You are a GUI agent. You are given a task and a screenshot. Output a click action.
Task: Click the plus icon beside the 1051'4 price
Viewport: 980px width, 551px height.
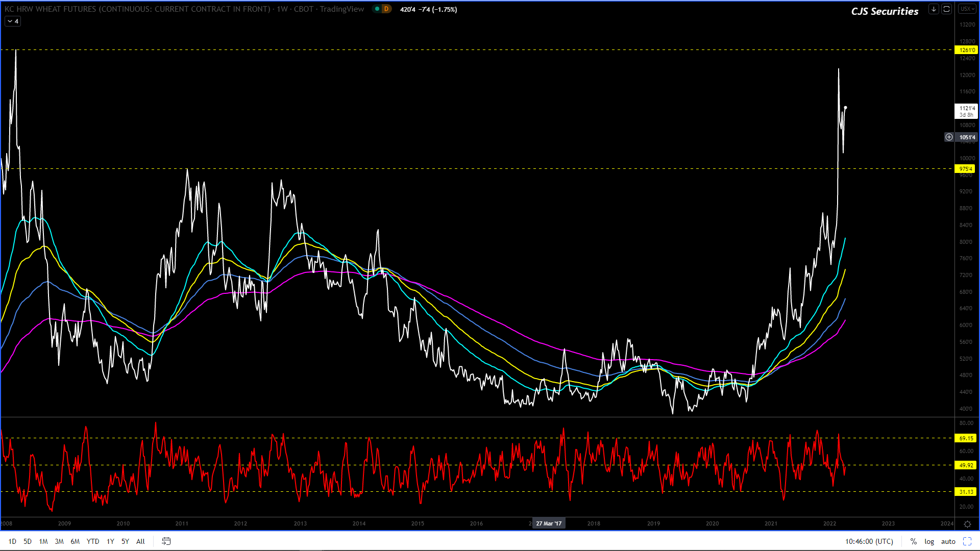tap(949, 137)
